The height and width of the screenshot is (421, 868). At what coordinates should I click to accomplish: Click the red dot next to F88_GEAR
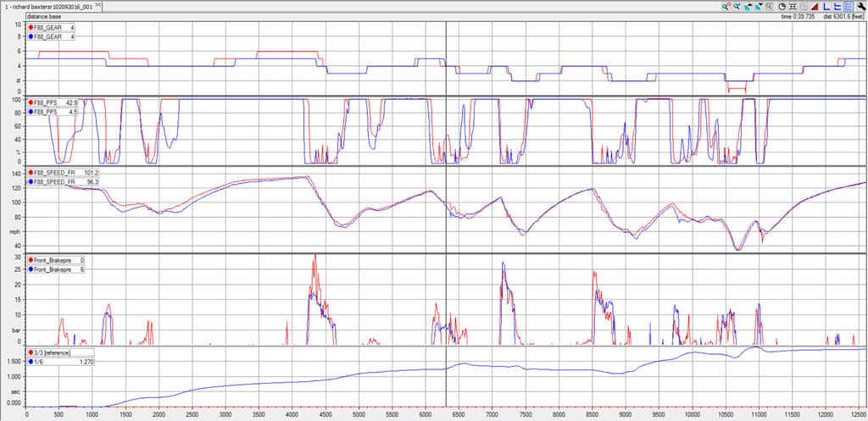click(31, 27)
